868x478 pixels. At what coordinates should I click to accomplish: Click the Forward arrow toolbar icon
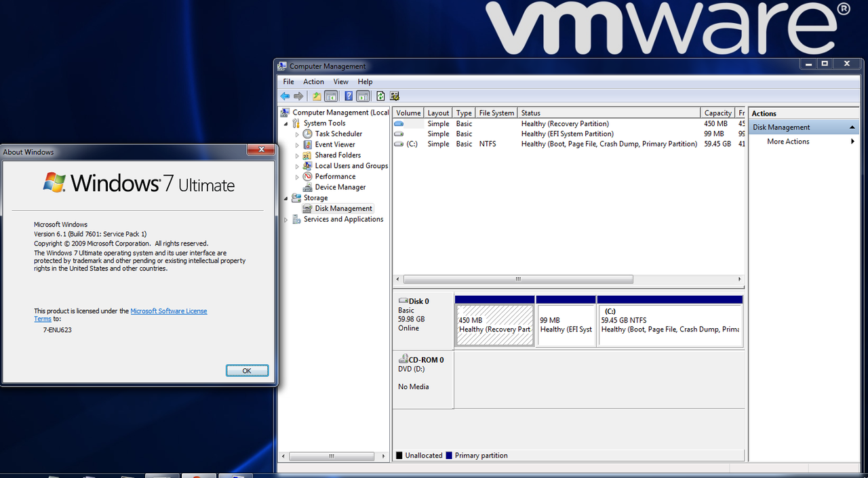click(x=298, y=96)
